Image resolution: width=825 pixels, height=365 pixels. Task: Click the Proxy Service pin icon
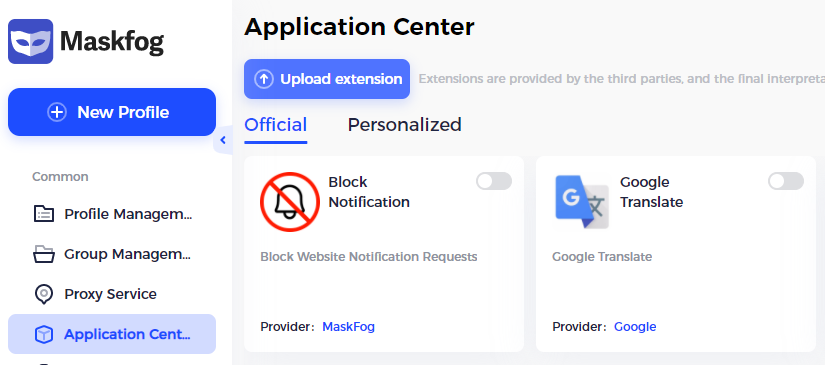pyautogui.click(x=44, y=294)
